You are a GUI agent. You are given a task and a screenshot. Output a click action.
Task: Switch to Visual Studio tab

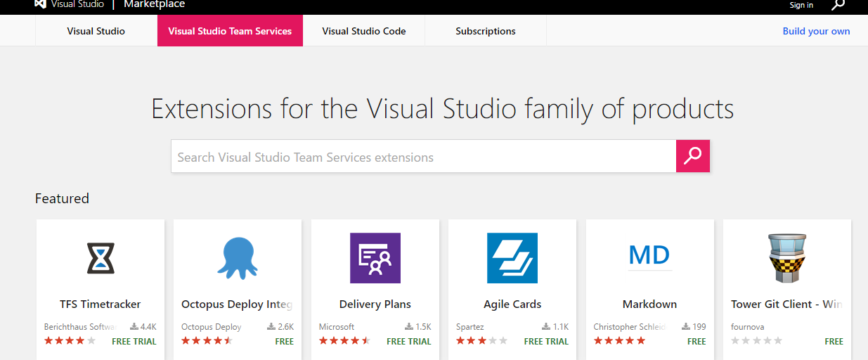pos(96,31)
